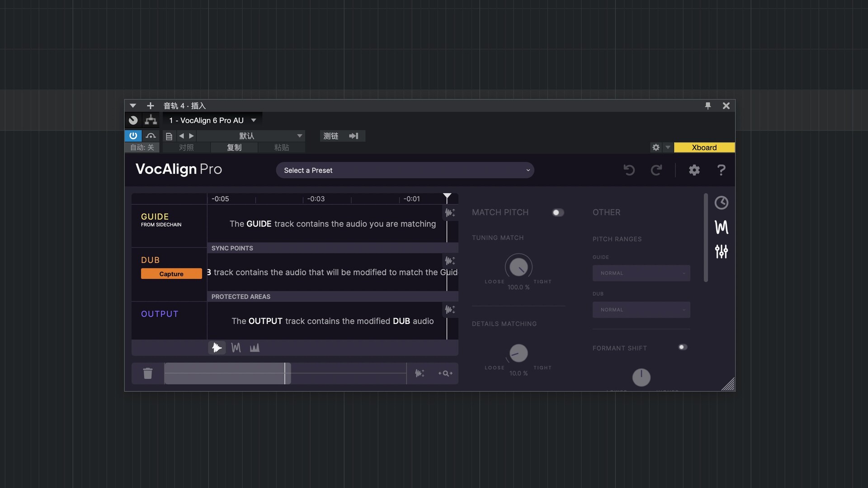The width and height of the screenshot is (868, 488).
Task: Open the mixer sliders panel icon
Action: pos(721,251)
